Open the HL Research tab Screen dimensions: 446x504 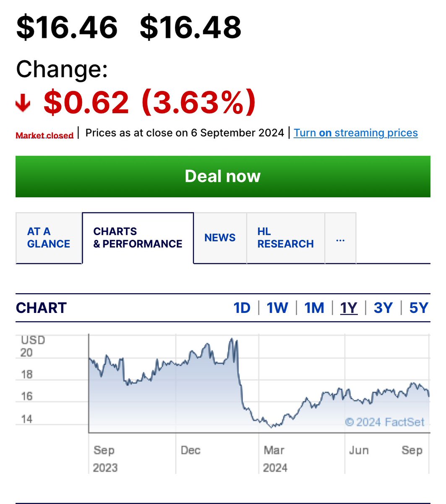pyautogui.click(x=286, y=238)
